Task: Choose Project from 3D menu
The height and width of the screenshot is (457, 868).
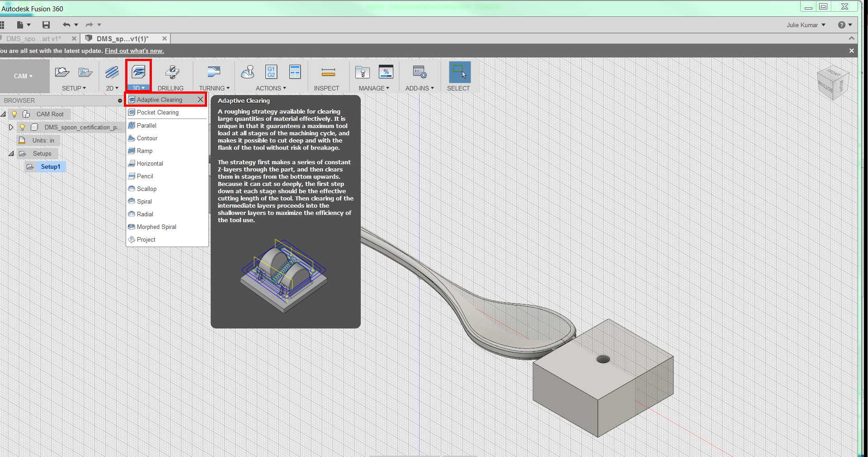Action: pyautogui.click(x=167, y=239)
